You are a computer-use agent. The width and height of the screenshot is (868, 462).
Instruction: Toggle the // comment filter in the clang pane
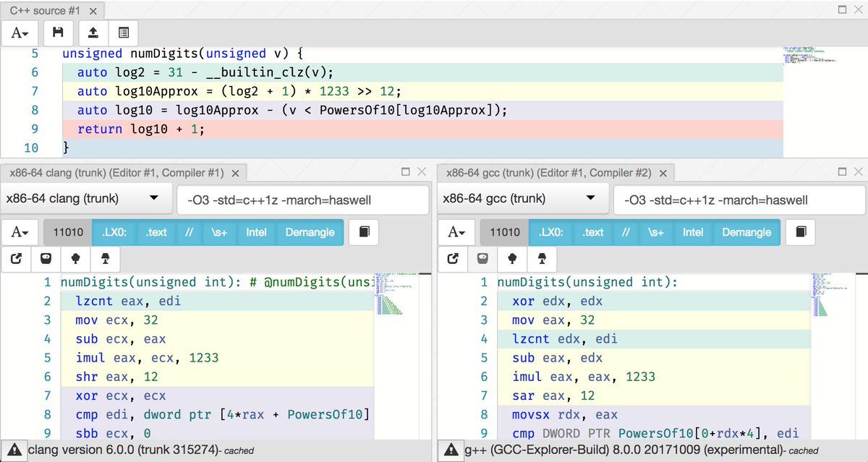coord(190,232)
